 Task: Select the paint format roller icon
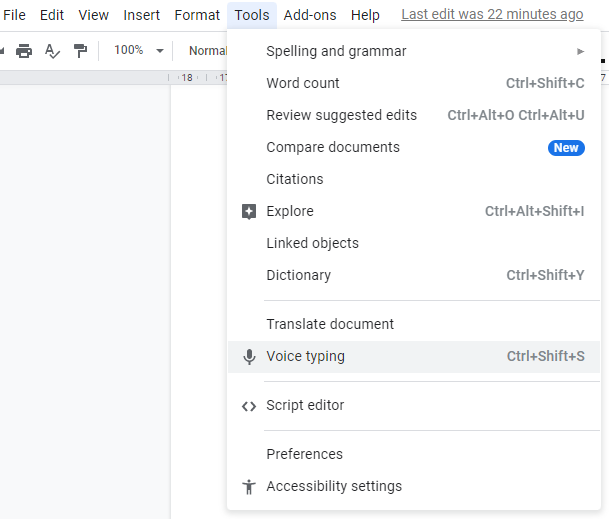80,51
